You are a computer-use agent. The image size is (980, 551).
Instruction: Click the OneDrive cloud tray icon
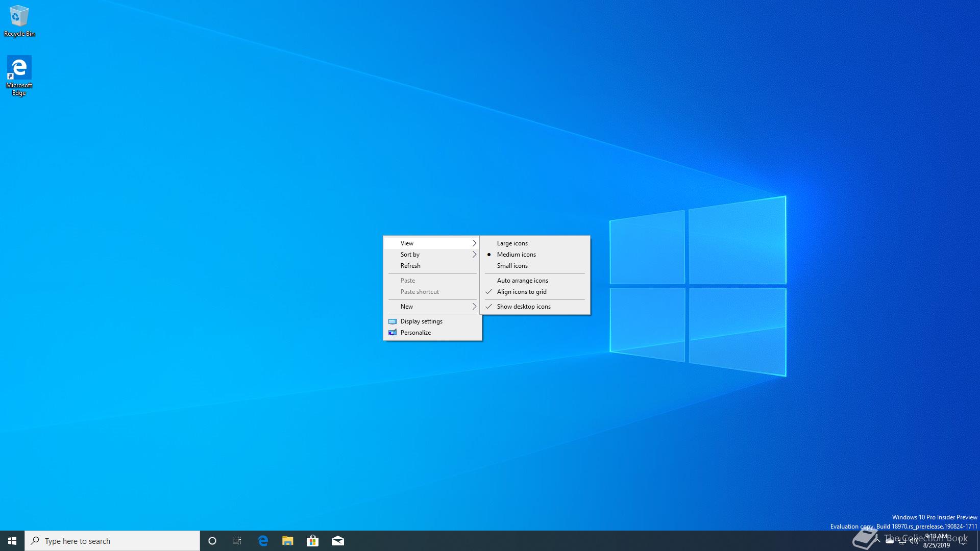point(890,541)
